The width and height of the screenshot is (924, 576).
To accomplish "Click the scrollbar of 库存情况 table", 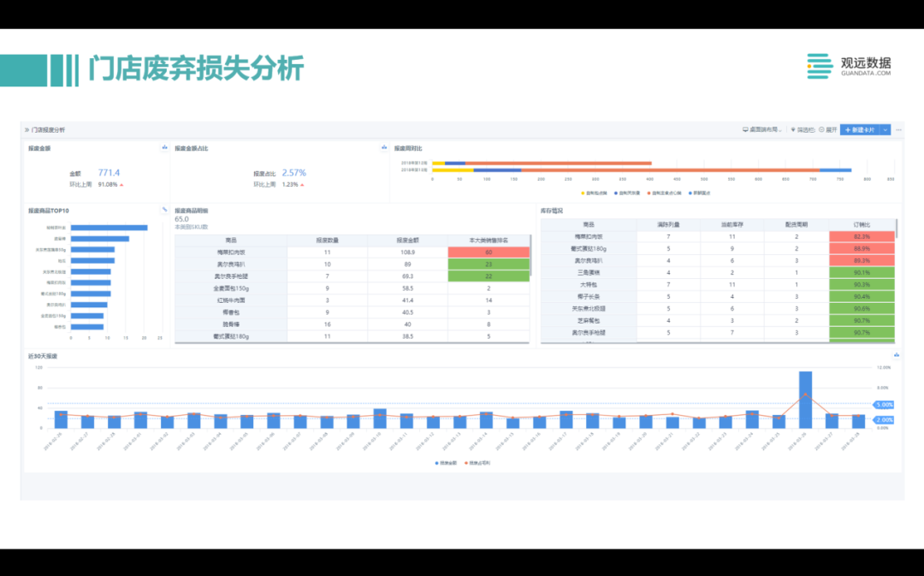I will coord(897,229).
